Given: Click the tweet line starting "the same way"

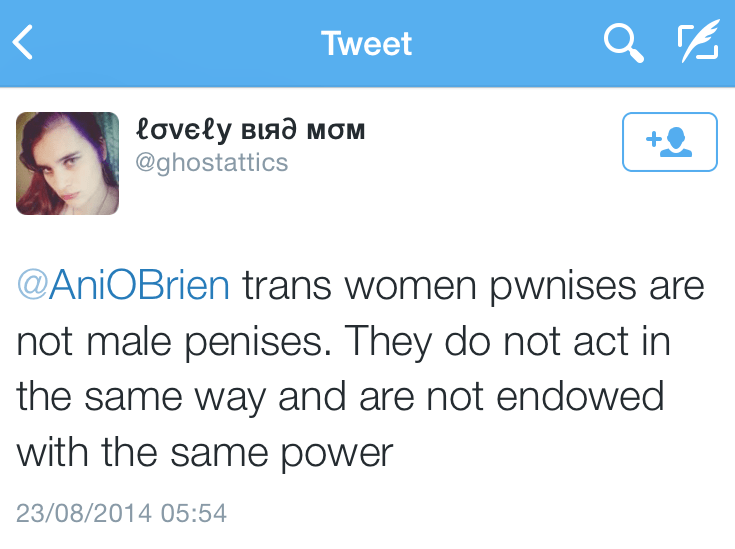Looking at the screenshot, I should coord(340,398).
